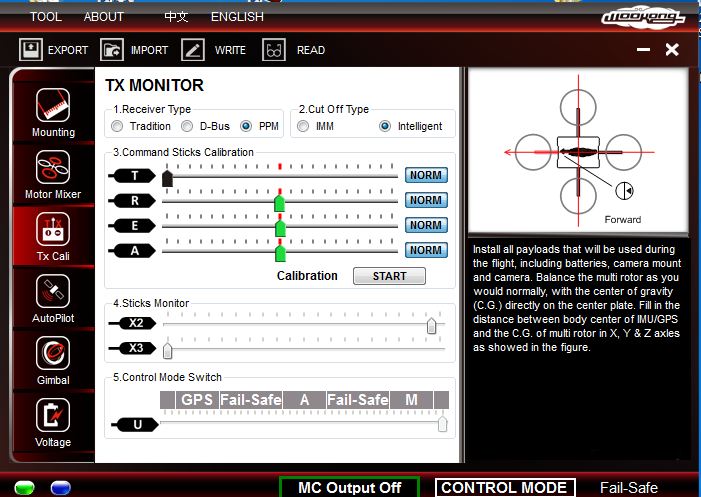The width and height of the screenshot is (701, 497).
Task: Select the Tx Cali sidebar icon
Action: point(53,229)
